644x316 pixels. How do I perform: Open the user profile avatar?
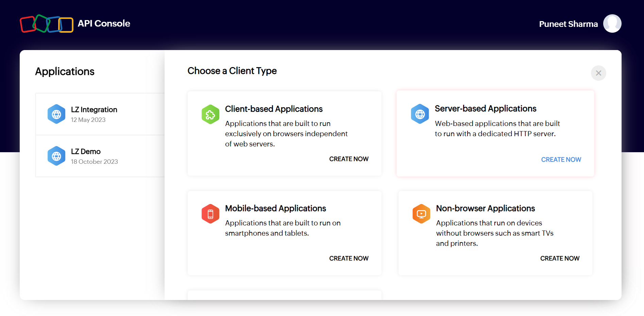point(612,24)
